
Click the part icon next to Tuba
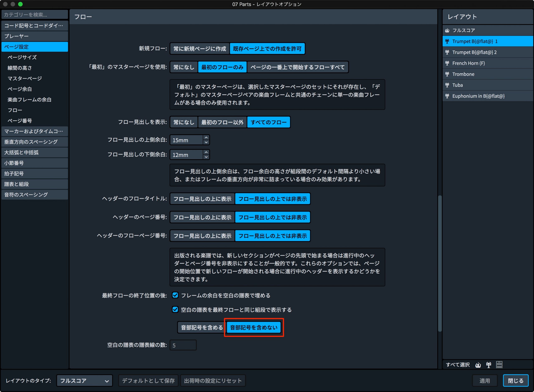pos(447,85)
